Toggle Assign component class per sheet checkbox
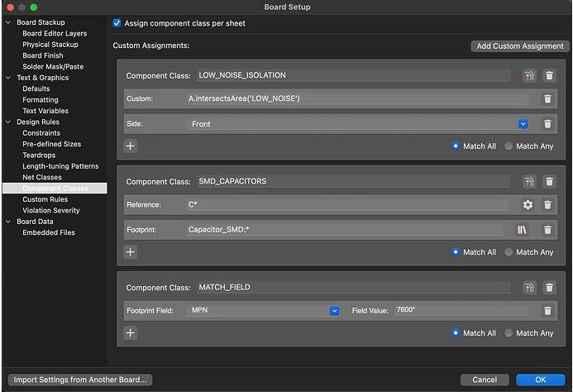The width and height of the screenshot is (573, 392). [117, 23]
